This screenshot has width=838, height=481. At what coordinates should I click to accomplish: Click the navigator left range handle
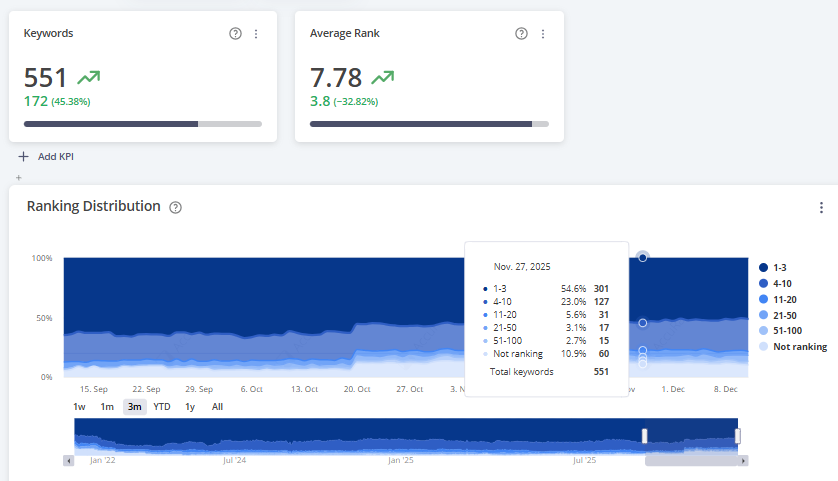(x=645, y=436)
